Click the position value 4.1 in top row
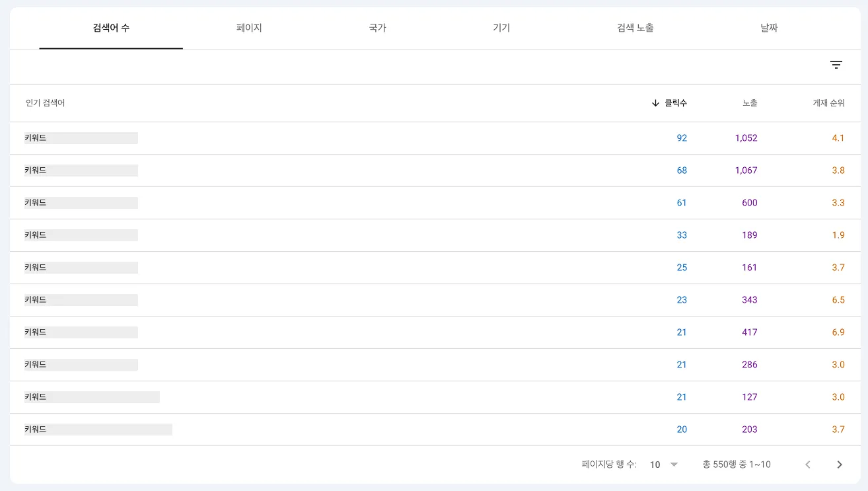 click(x=838, y=137)
